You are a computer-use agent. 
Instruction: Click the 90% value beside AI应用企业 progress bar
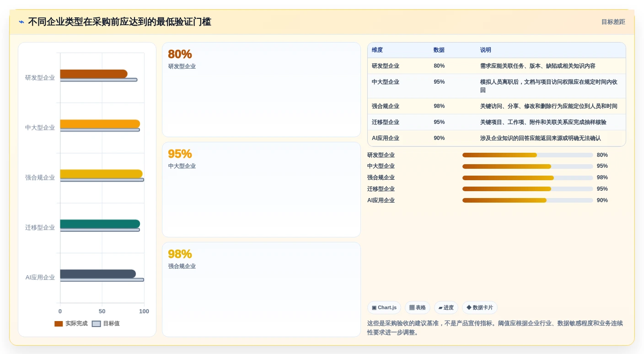click(602, 201)
